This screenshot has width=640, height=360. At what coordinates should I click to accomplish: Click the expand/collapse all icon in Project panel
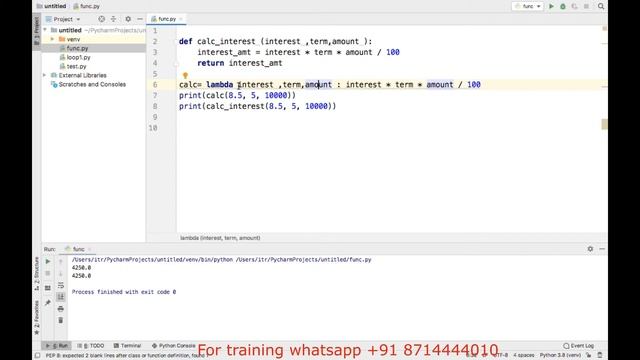(x=113, y=19)
